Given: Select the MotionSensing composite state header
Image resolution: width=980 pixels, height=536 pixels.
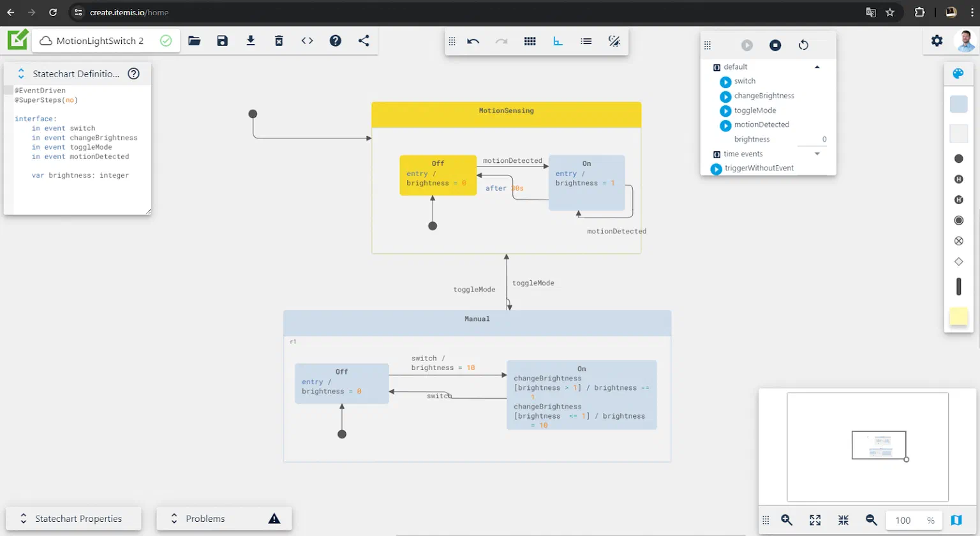Looking at the screenshot, I should coord(506,115).
